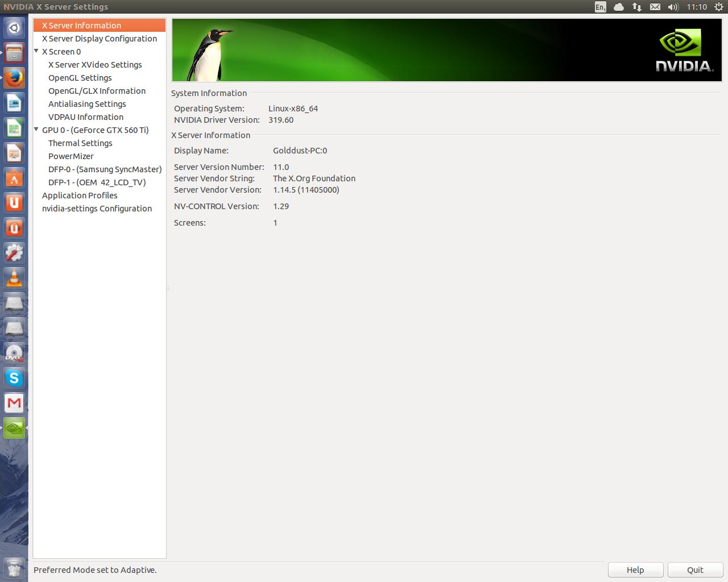This screenshot has height=582, width=728.
Task: Open System Settings wrench-and-gear icon
Action: click(14, 253)
